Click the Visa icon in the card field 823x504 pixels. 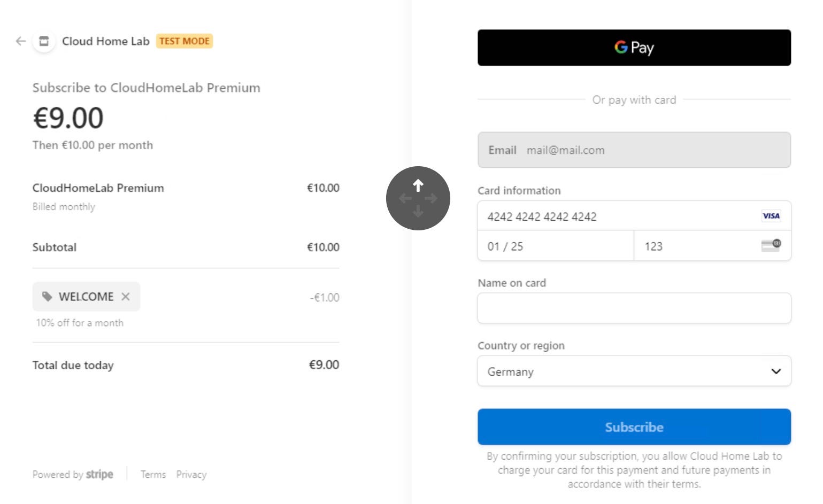(x=770, y=216)
